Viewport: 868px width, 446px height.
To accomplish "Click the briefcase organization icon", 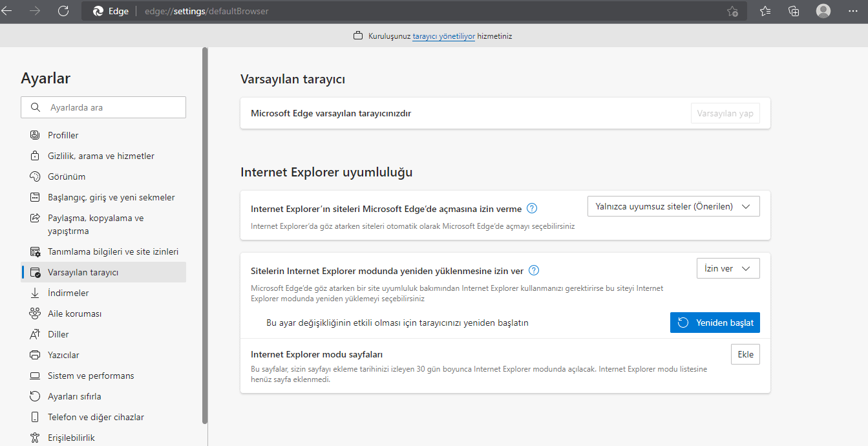I will click(358, 36).
